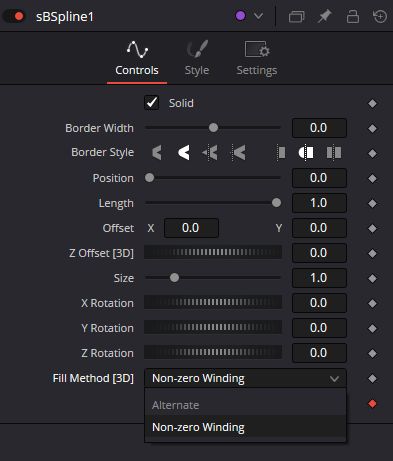Add keyframe for Offset

click(x=372, y=228)
